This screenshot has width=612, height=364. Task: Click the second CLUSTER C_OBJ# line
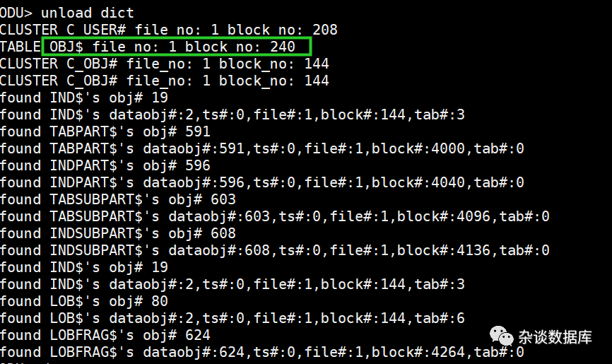coord(165,81)
